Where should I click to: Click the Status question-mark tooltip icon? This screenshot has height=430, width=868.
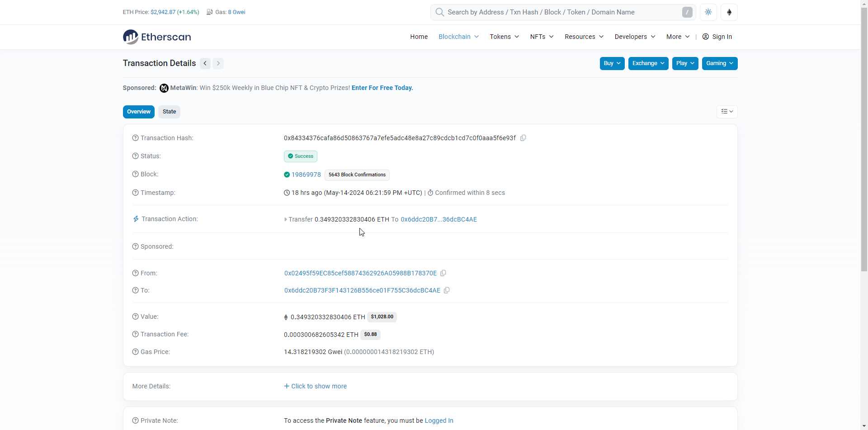[135, 156]
